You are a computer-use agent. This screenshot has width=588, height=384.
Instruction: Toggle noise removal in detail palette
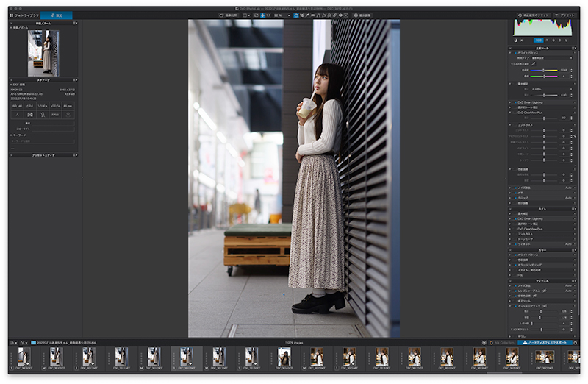pos(515,285)
